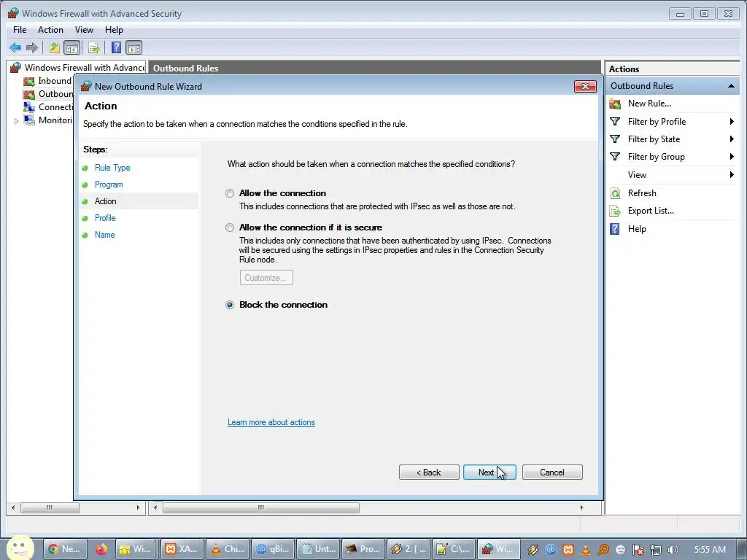The width and height of the screenshot is (747, 560).
Task: Toggle the Show/Hide Console Tree toolbar icon
Action: tap(72, 47)
